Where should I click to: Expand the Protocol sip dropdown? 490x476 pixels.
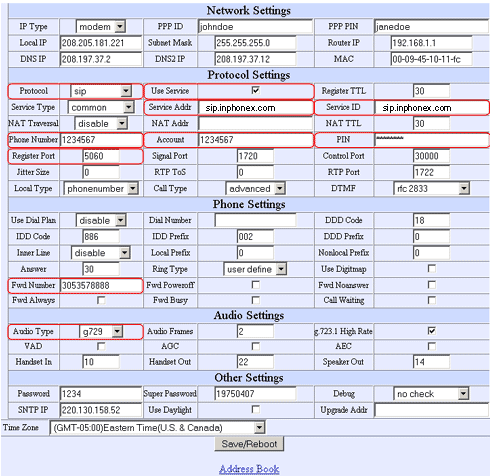click(x=101, y=91)
